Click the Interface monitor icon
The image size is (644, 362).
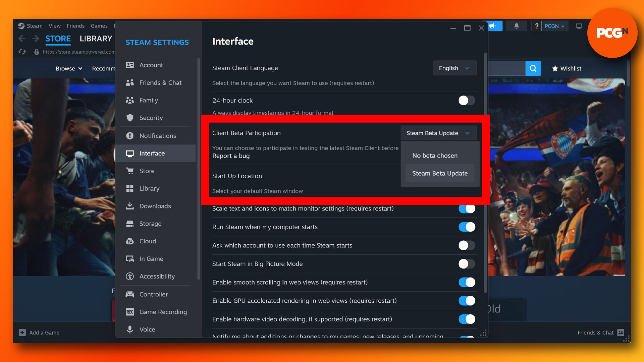130,154
